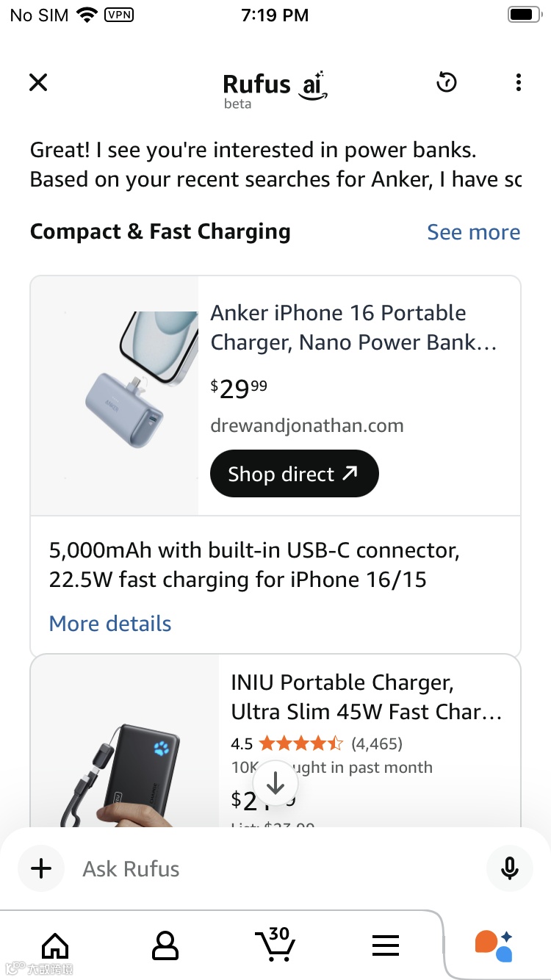Image resolution: width=551 pixels, height=980 pixels.
Task: Expand More details for Anker charger
Action: click(x=110, y=624)
